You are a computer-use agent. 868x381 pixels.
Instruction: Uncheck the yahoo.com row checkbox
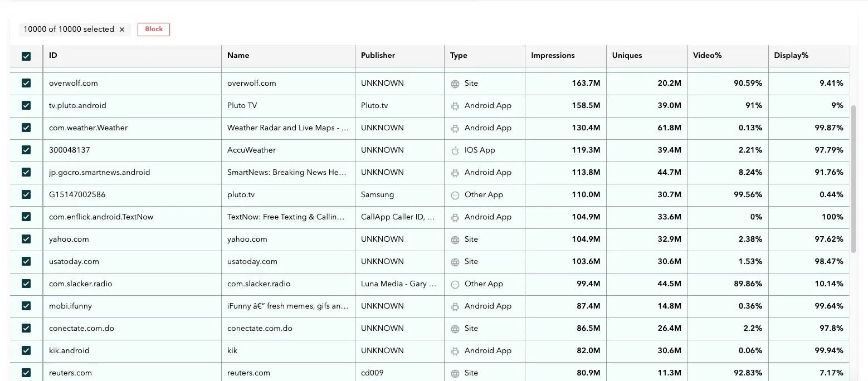[x=26, y=239]
